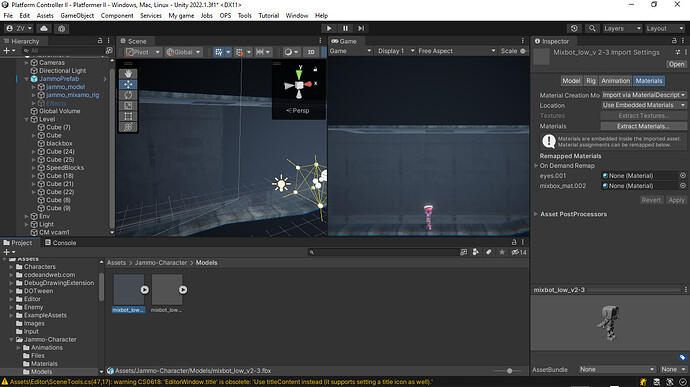
Task: Click Search by Label icon in Project
Action: click(x=488, y=252)
